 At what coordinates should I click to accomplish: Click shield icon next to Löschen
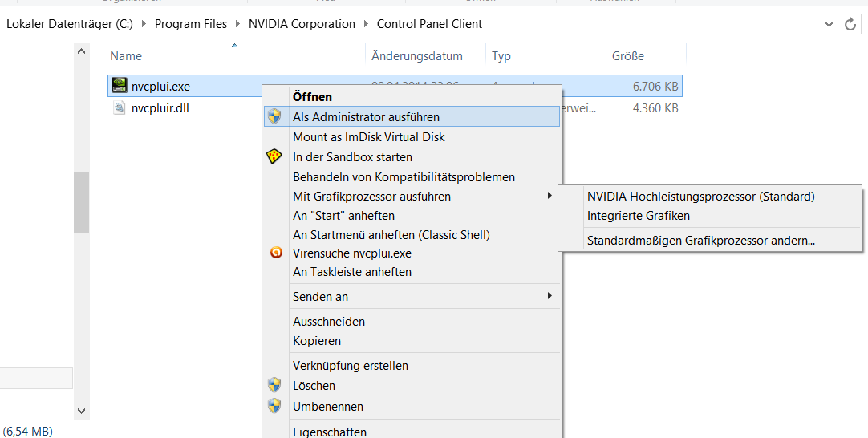[x=274, y=385]
